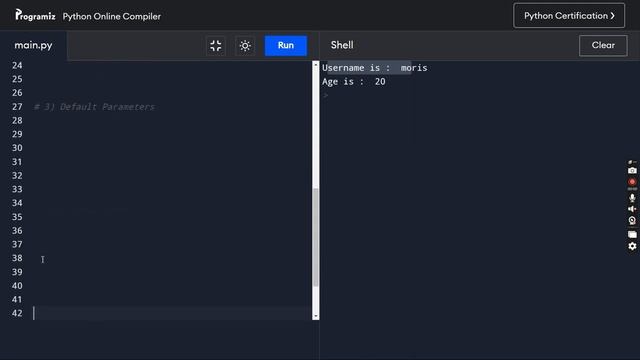
Task: Click 'Age is : 20' shell output
Action: pos(353,82)
